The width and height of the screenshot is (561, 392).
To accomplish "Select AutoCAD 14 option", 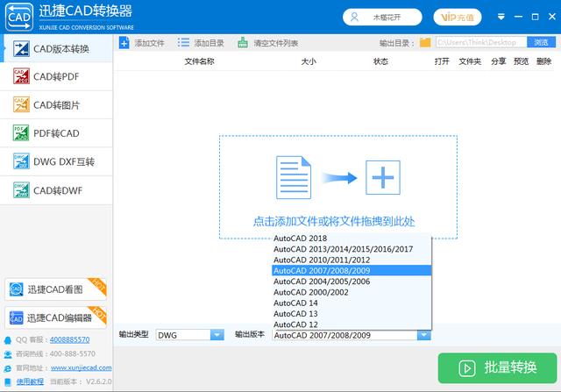I will (352, 303).
